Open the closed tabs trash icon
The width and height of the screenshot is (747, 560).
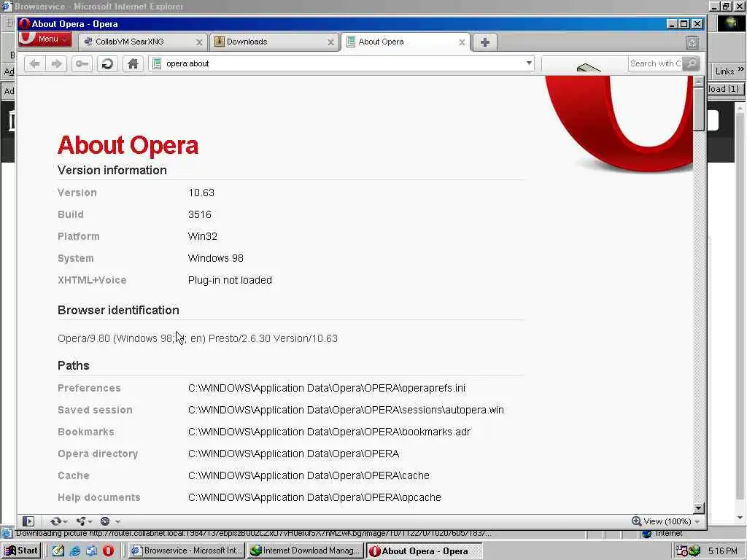[692, 43]
